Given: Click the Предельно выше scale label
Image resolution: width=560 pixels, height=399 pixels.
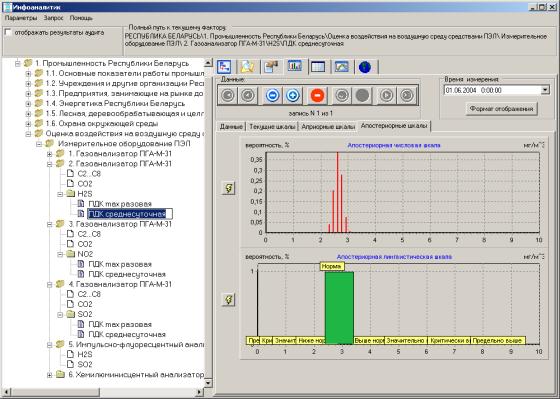Looking at the screenshot, I should click(498, 340).
